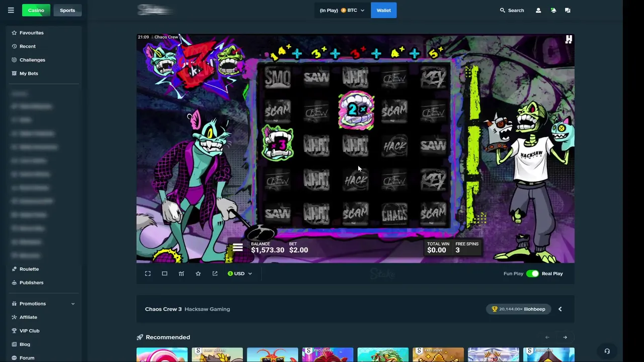Click the Blog icon in sidebar
The width and height of the screenshot is (644, 362).
coord(14,344)
